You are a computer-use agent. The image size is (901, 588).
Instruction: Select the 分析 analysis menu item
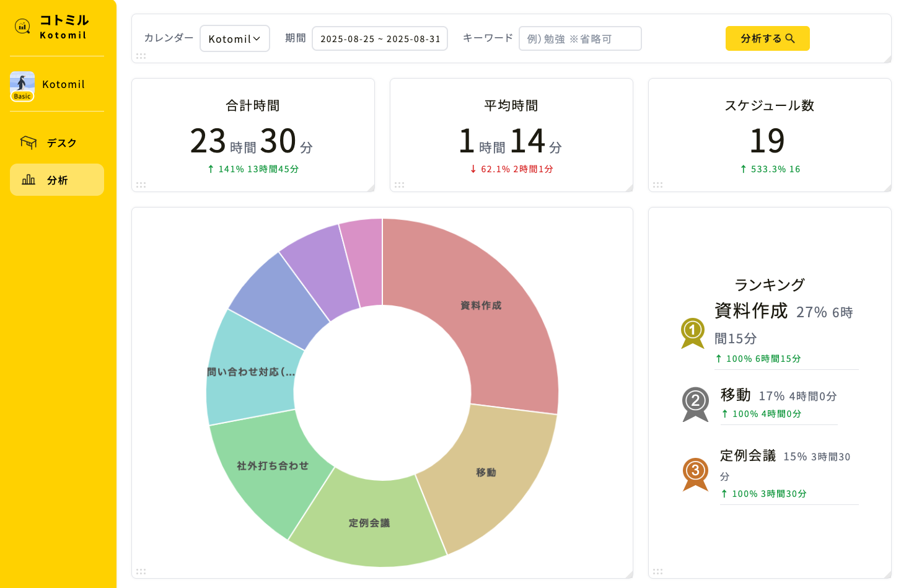coord(57,180)
